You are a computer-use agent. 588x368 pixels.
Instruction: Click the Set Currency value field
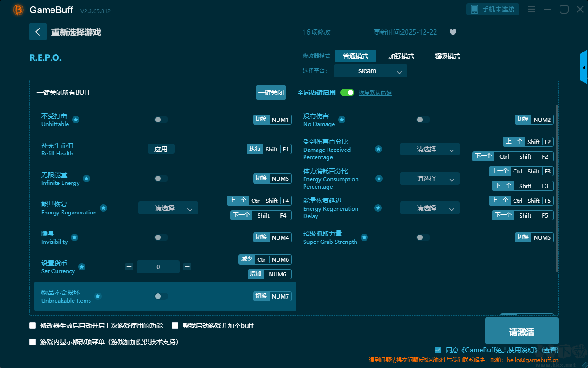click(x=158, y=267)
